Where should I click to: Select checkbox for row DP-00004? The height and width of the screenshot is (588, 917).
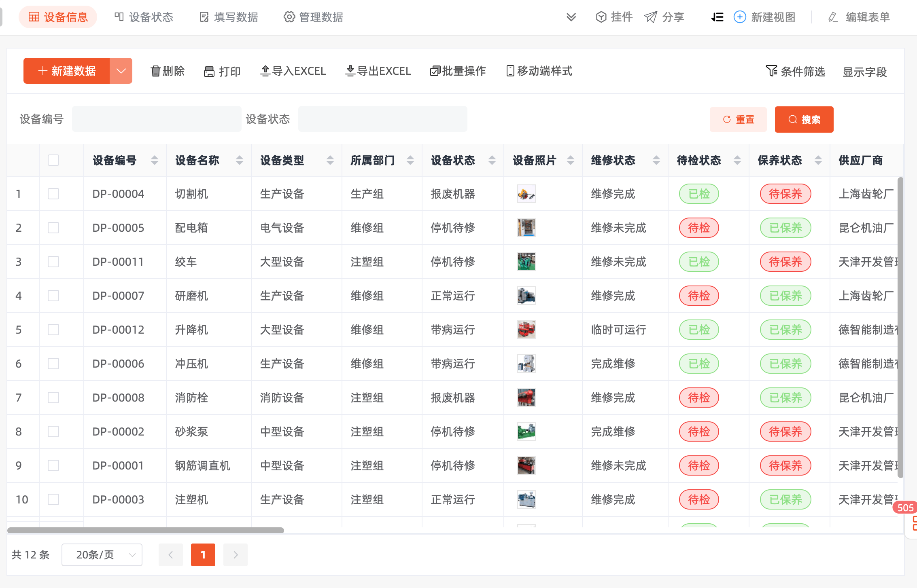pos(53,194)
